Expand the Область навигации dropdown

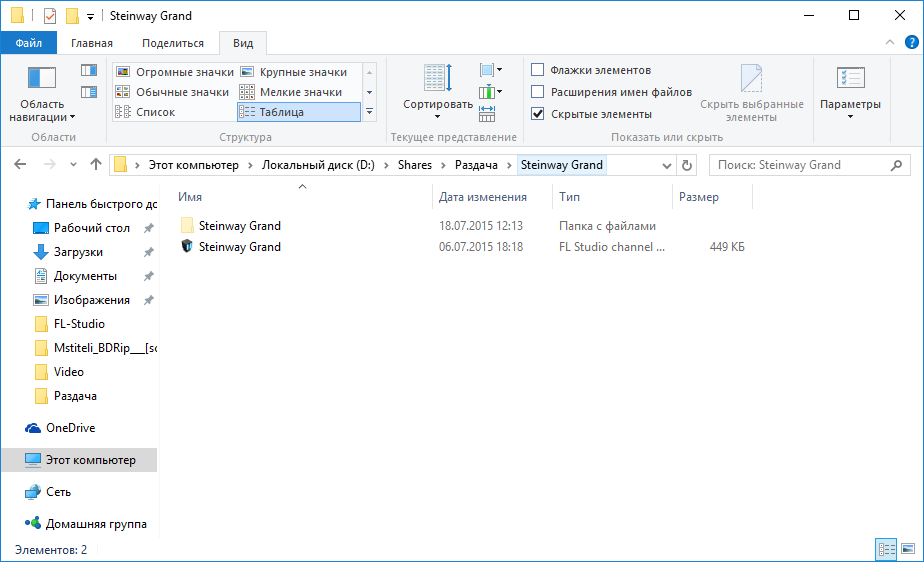point(43,111)
